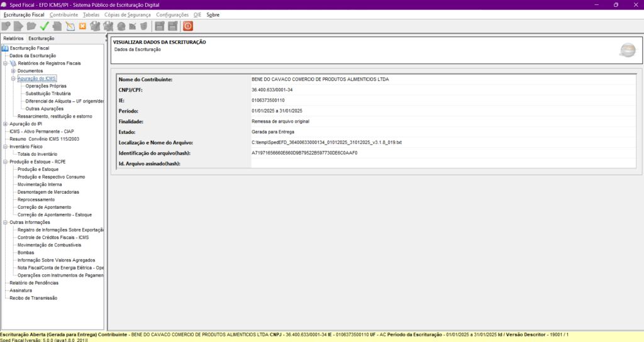
Task: Open the Escrituração Fiscal menu
Action: [24, 15]
